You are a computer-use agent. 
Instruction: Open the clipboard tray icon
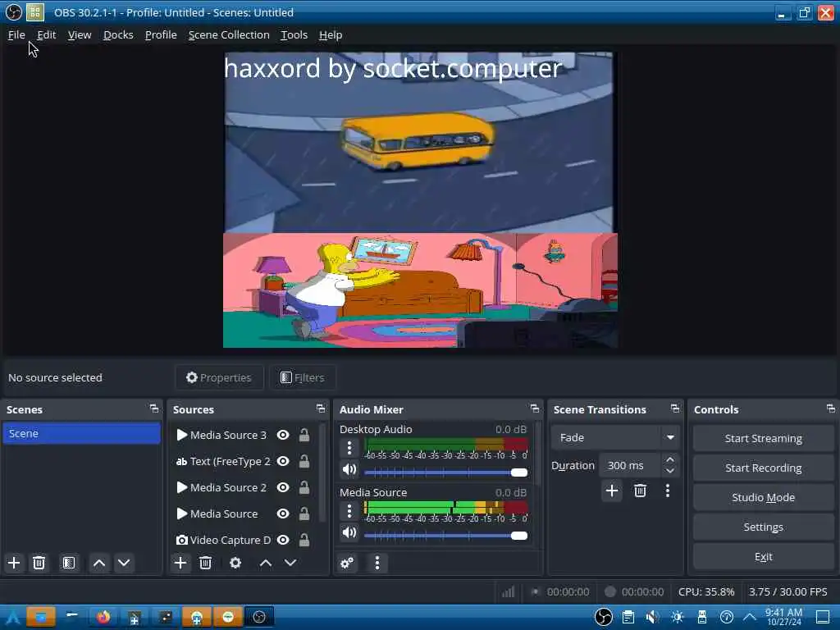point(628,617)
